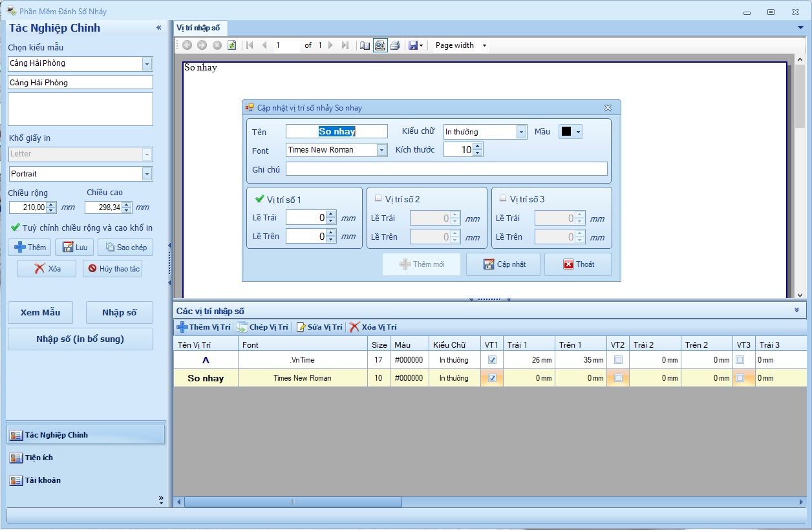Open the Kiểu chữ dropdown

[521, 132]
